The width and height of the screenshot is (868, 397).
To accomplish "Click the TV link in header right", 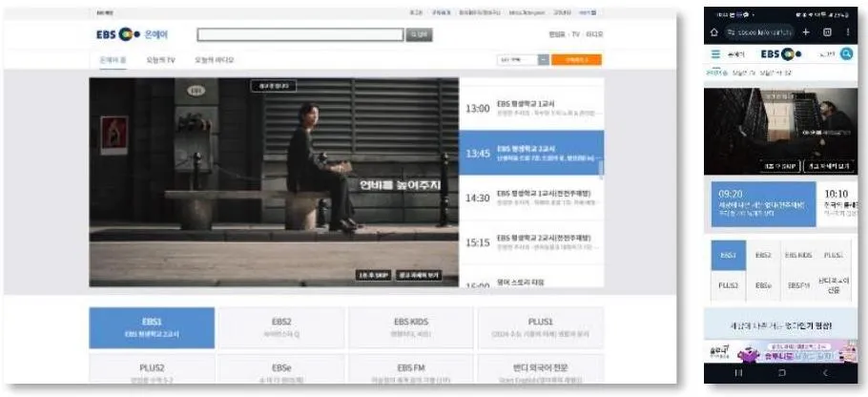I will click(x=576, y=34).
